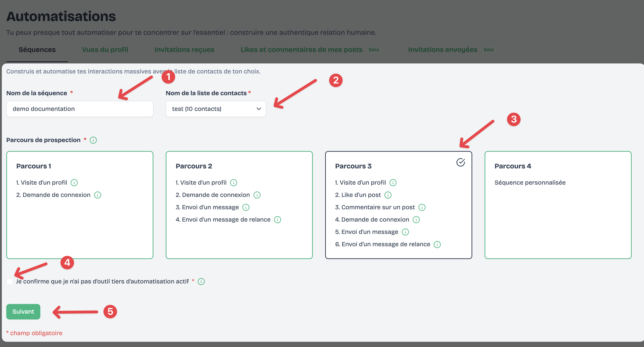Open the Invitations envoyées tab
Image resolution: width=644 pixels, height=347 pixels.
coord(443,50)
